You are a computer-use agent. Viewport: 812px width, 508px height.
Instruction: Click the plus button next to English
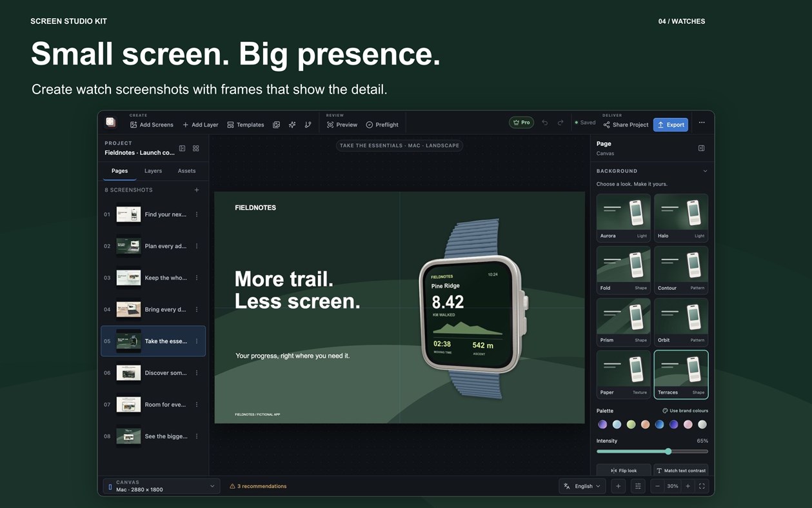[x=618, y=486]
